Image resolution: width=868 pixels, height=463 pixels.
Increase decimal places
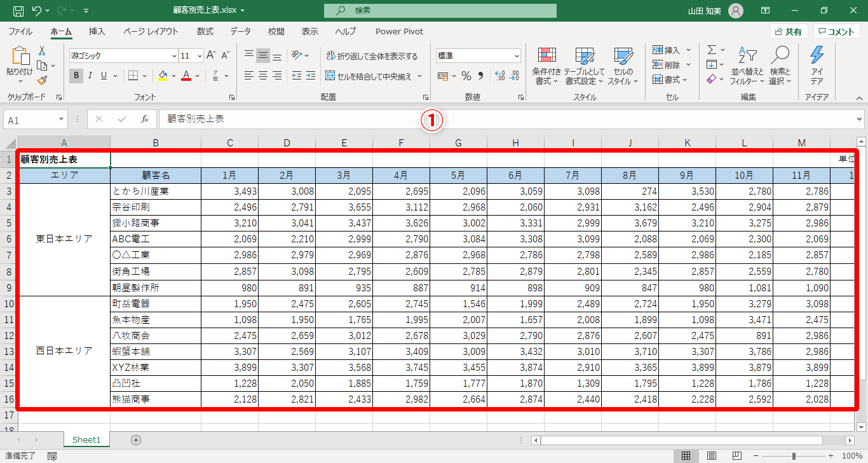coord(499,76)
